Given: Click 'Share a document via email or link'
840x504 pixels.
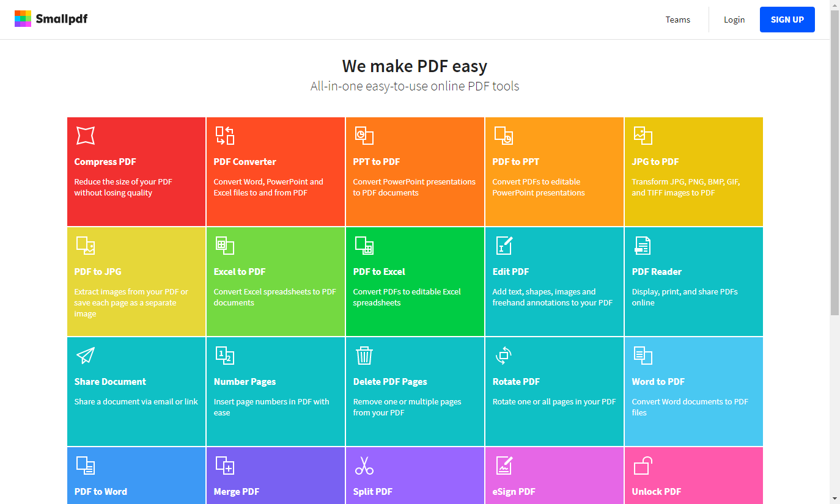Looking at the screenshot, I should (x=136, y=402).
